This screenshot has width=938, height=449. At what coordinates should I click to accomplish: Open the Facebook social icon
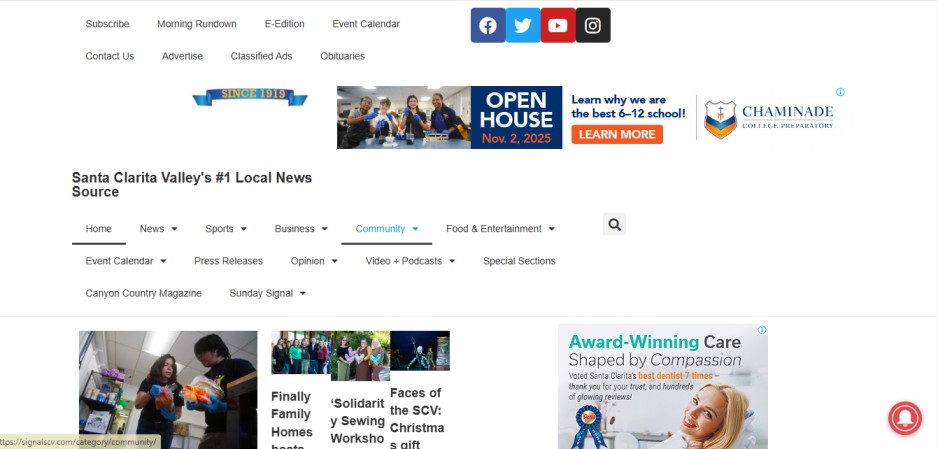[x=488, y=26]
